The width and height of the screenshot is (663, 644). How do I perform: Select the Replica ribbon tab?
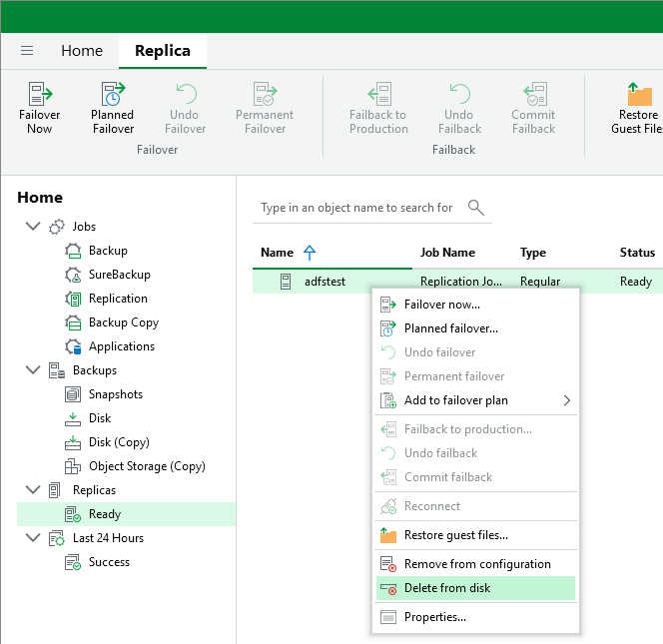[163, 51]
